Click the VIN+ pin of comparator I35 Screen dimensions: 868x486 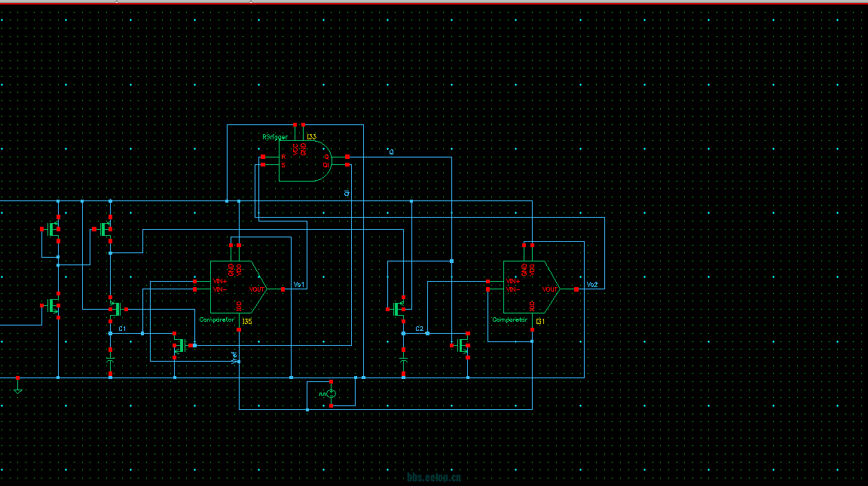195,282
